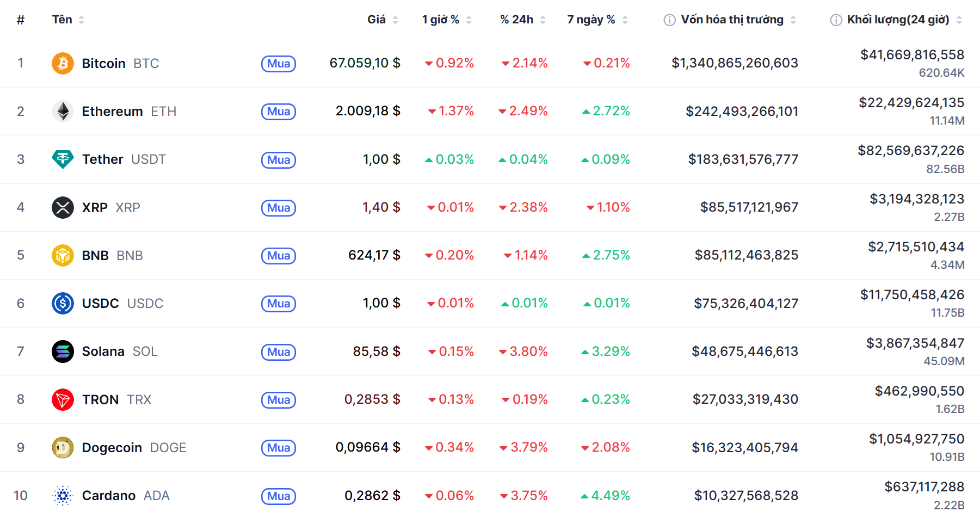The height and width of the screenshot is (524, 980).
Task: Sort by Khối lượng(24 giờ) column
Action: (904, 20)
